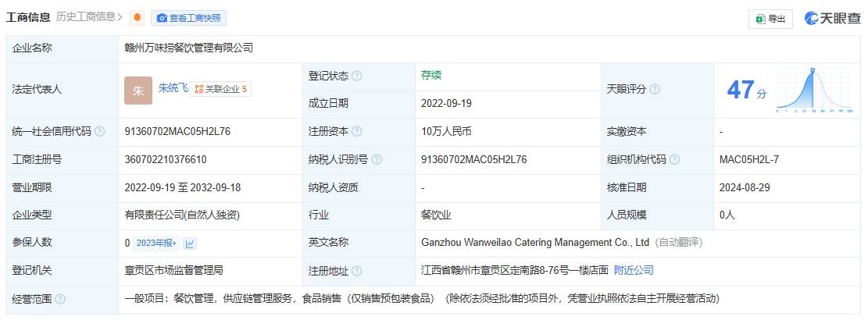The width and height of the screenshot is (868, 320).
Task: Click help icon next to 注册地址
Action: (357, 271)
